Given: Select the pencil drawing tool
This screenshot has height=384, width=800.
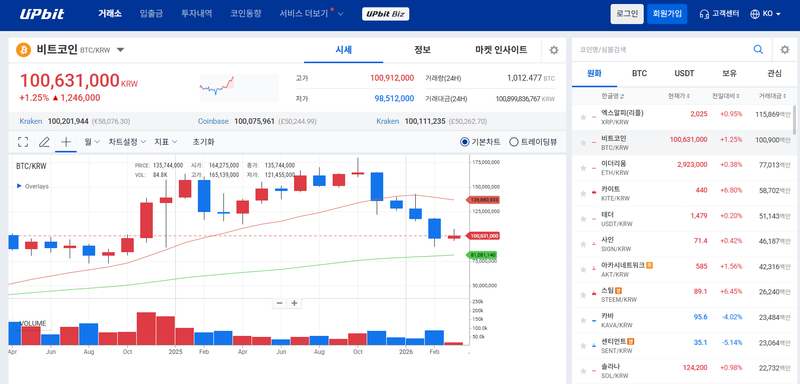Looking at the screenshot, I should (x=44, y=142).
